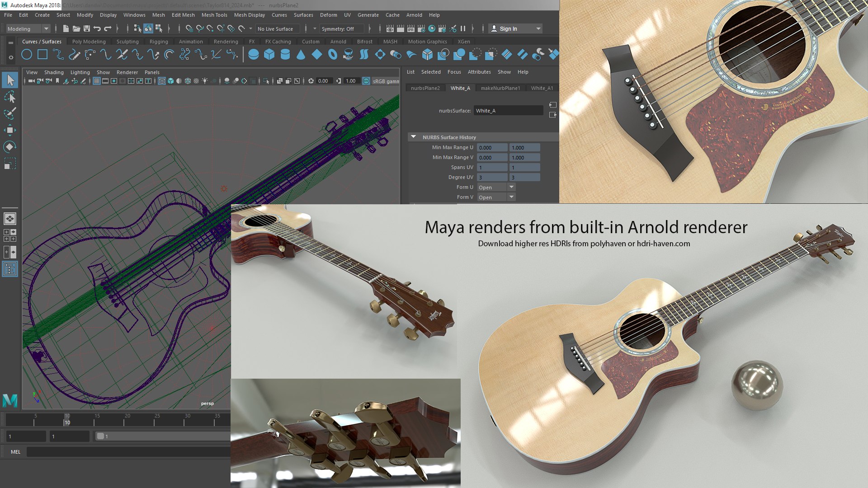Click the Undo arrow icon

[97, 28]
